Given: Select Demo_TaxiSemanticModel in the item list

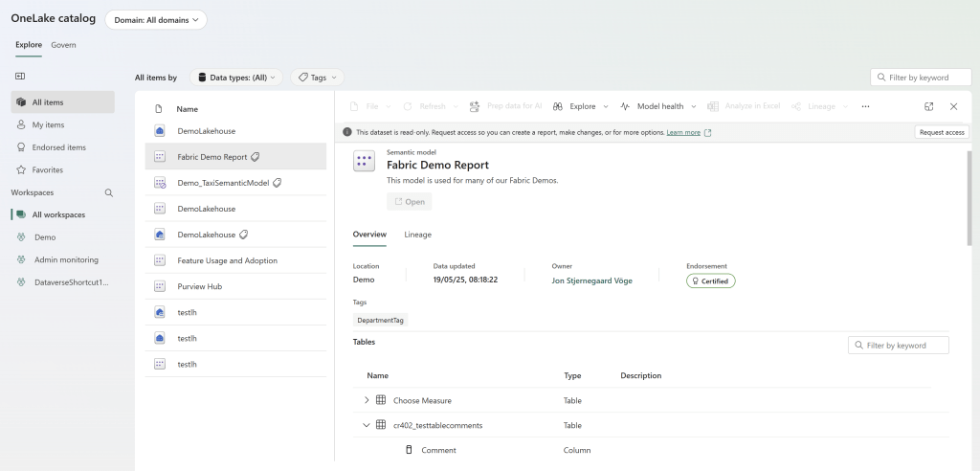Looking at the screenshot, I should click(223, 182).
